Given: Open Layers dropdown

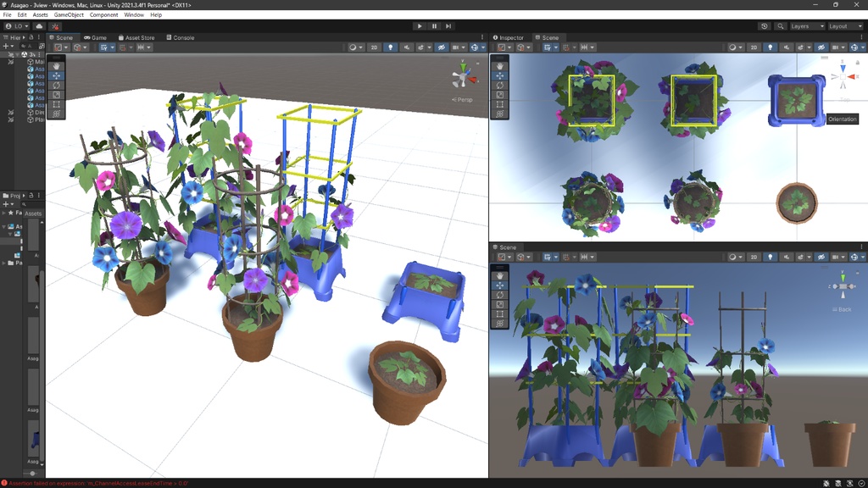Looking at the screenshot, I should [x=807, y=26].
